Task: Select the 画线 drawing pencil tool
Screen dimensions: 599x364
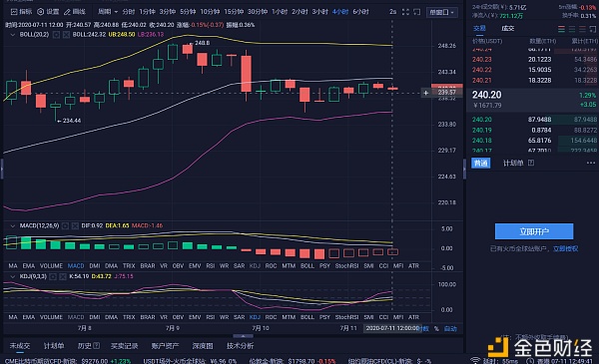Action: pos(67,12)
